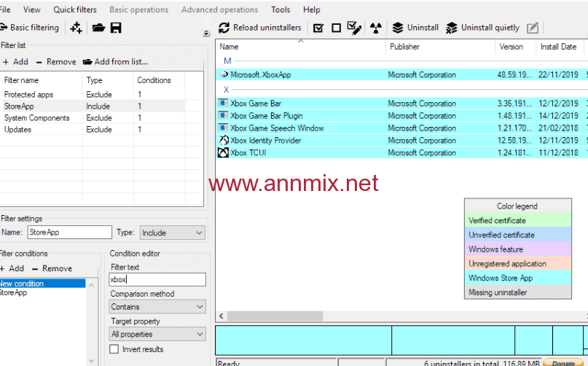
Task: Click the greyed edit properties pencil icon
Action: pyautogui.click(x=533, y=28)
